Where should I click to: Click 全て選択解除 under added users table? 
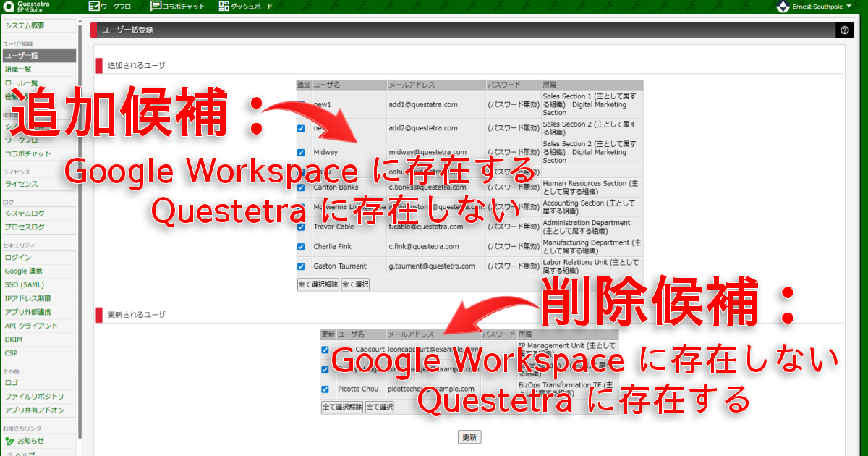click(318, 284)
